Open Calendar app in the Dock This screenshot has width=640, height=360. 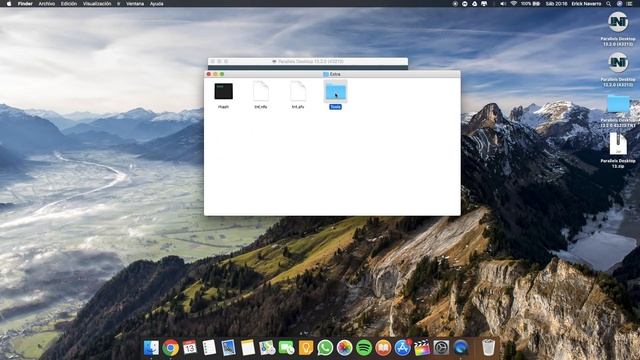[x=190, y=348]
